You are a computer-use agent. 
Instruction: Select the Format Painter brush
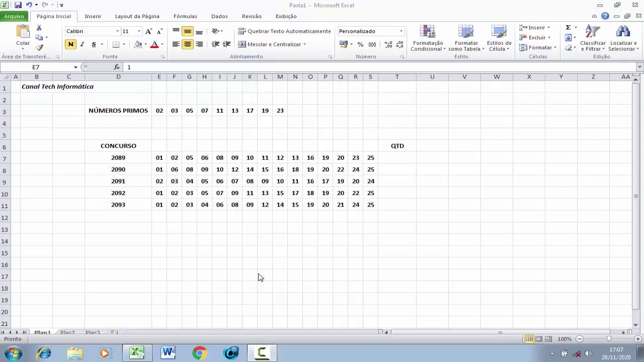pos(39,47)
